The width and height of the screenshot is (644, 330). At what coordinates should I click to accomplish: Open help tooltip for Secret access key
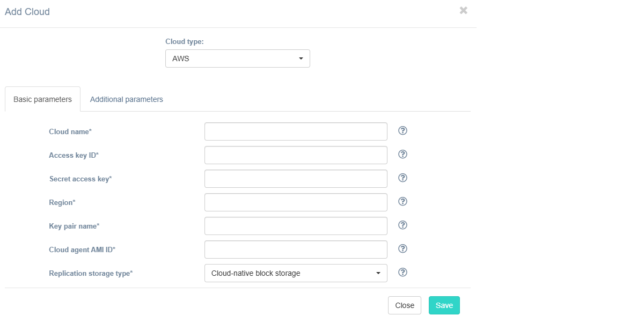coord(403,178)
